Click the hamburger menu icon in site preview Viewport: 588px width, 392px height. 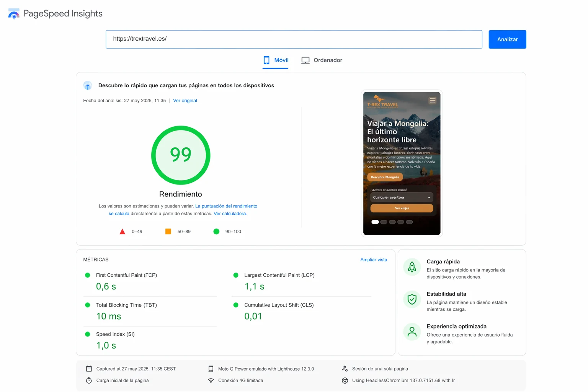pyautogui.click(x=433, y=100)
